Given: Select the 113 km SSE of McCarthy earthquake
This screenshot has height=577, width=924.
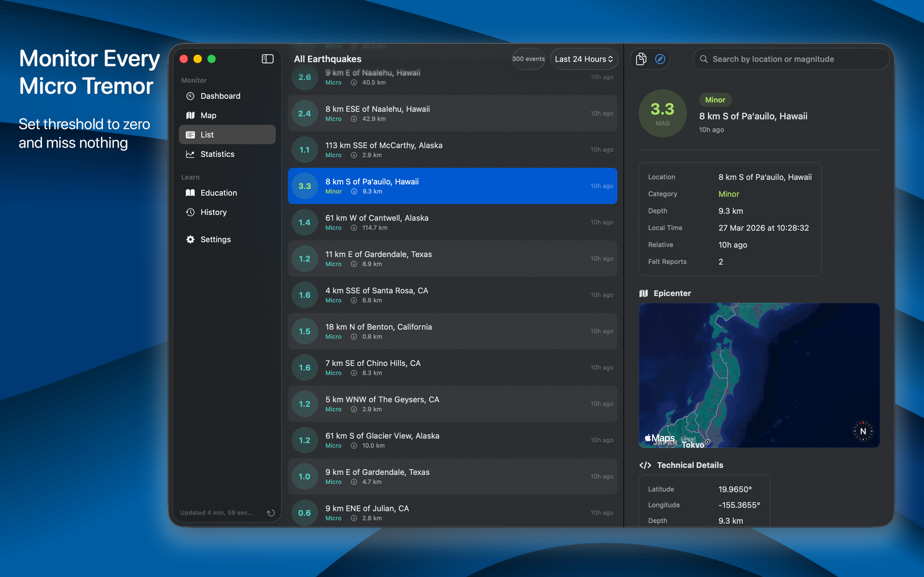Looking at the screenshot, I should pyautogui.click(x=452, y=150).
